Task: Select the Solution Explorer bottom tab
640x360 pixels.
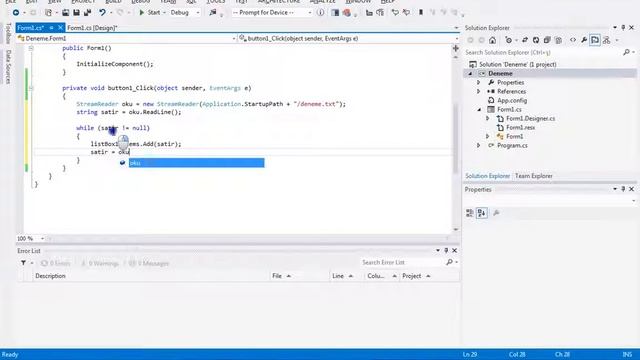Action: pos(488,176)
